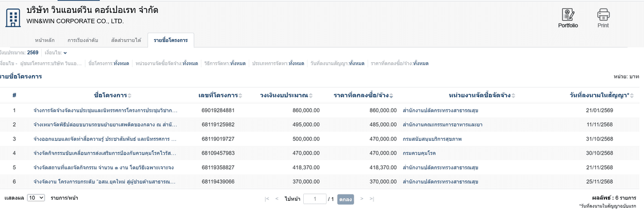Click contract date 21/01/2569
The width and height of the screenshot is (644, 211).
599,110
